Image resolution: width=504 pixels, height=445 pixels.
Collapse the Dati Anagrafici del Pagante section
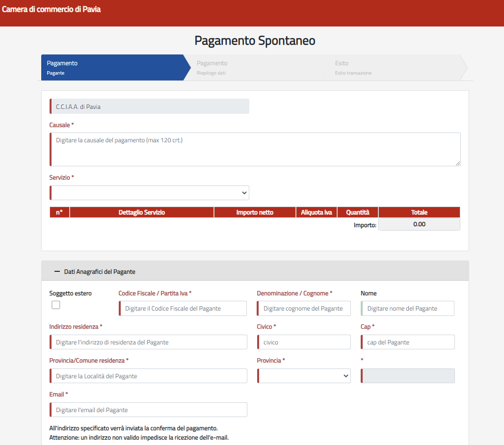coord(57,271)
